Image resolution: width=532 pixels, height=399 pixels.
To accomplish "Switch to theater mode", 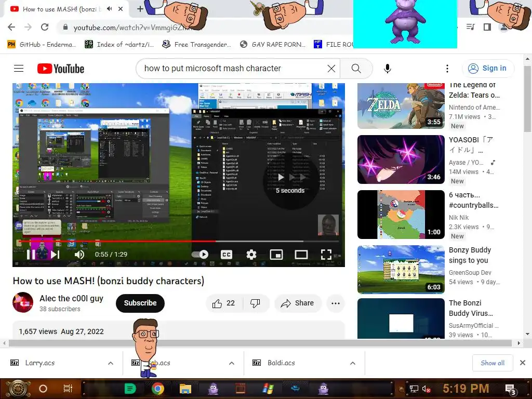I will (301, 255).
